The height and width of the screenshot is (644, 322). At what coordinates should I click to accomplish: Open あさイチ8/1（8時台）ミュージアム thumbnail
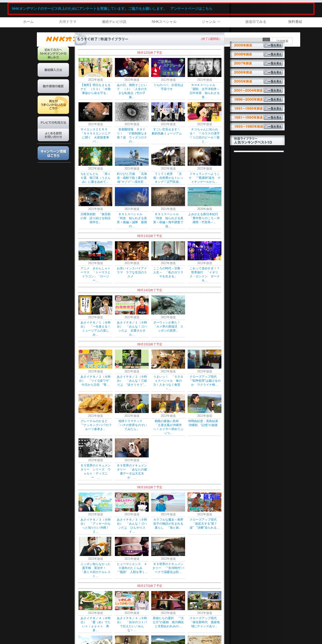[95, 305]
